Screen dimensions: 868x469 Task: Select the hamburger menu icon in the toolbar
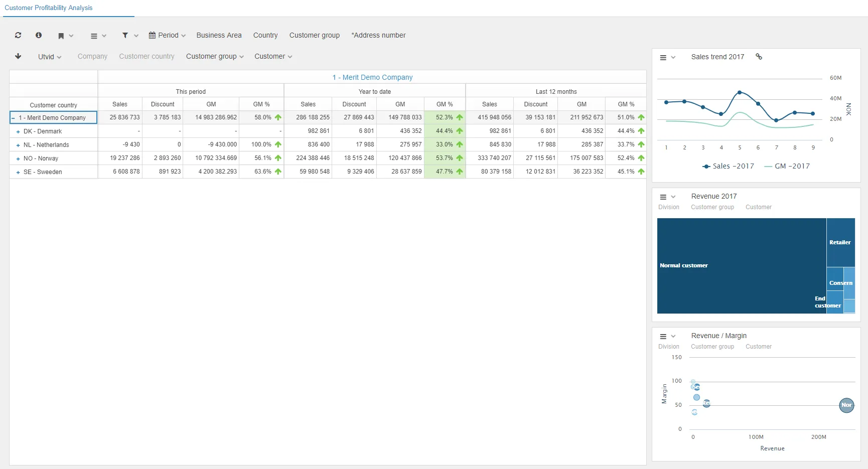[x=94, y=36]
